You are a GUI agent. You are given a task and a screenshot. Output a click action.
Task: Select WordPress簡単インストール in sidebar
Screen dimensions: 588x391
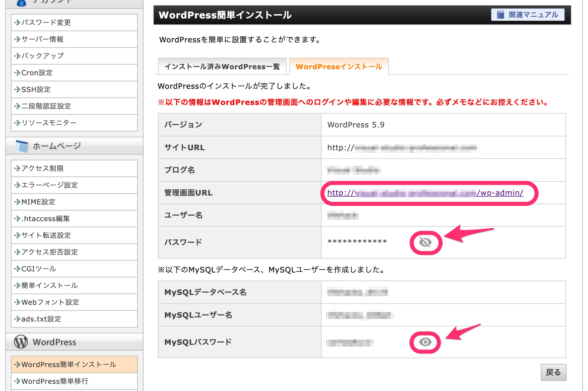point(74,364)
